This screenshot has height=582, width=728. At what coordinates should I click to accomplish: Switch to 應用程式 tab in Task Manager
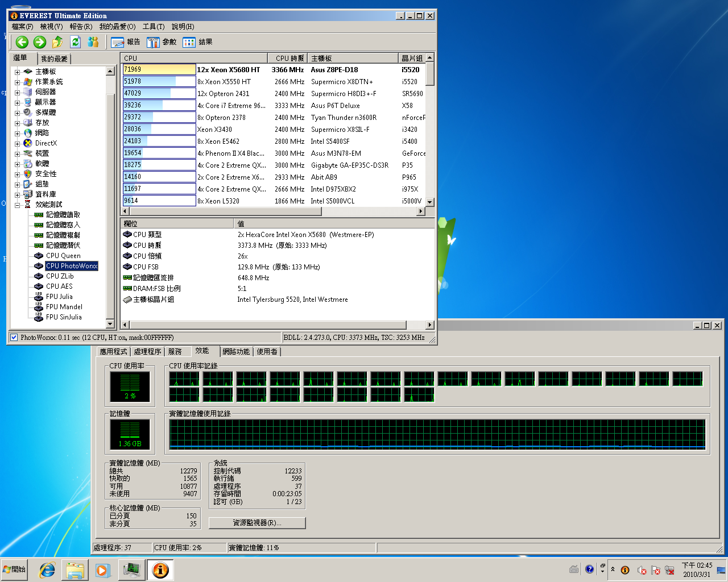(113, 352)
